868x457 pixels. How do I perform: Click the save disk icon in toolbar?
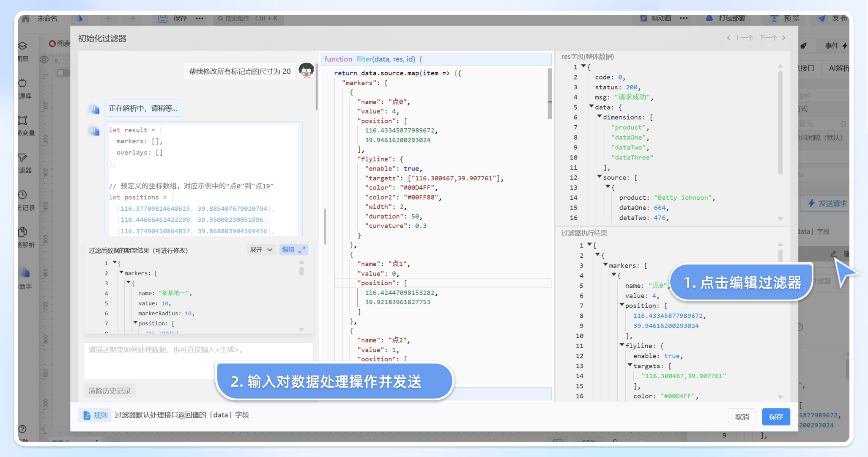163,19
